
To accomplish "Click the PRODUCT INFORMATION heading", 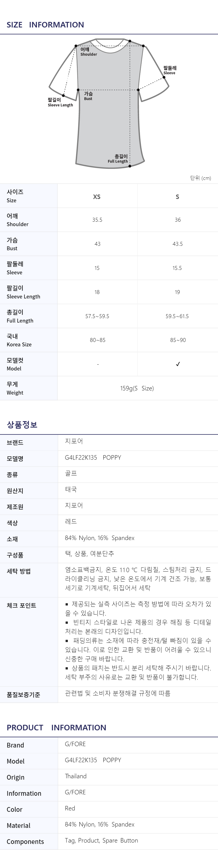I will coord(56,728).
